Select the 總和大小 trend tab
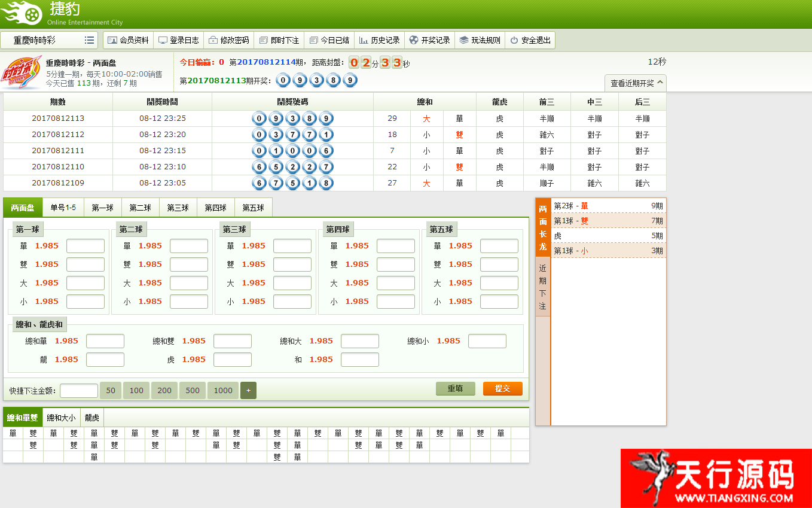This screenshot has height=508, width=812. click(62, 418)
